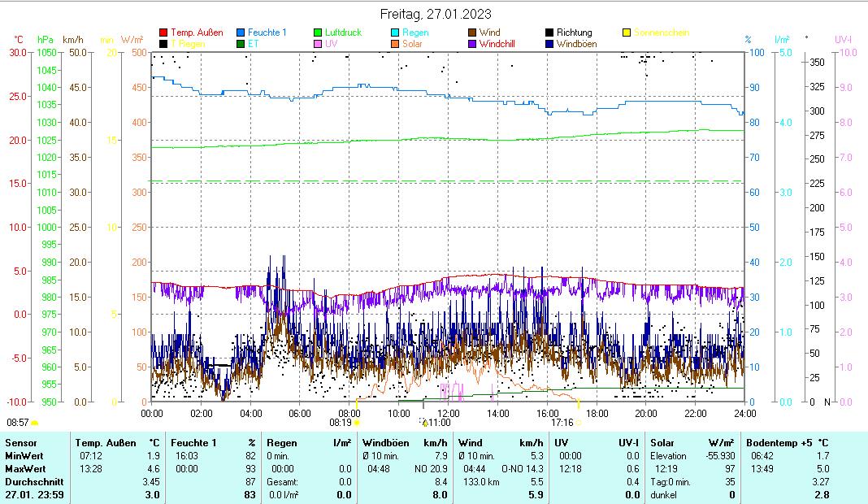
Task: Click the orange Solar legend square
Action: (x=395, y=44)
